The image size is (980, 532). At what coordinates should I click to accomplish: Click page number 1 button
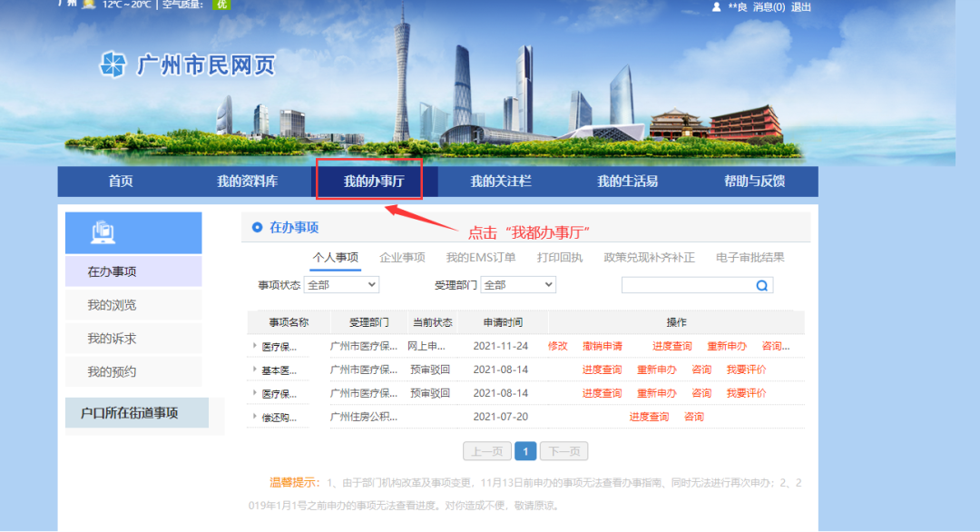pyautogui.click(x=525, y=451)
